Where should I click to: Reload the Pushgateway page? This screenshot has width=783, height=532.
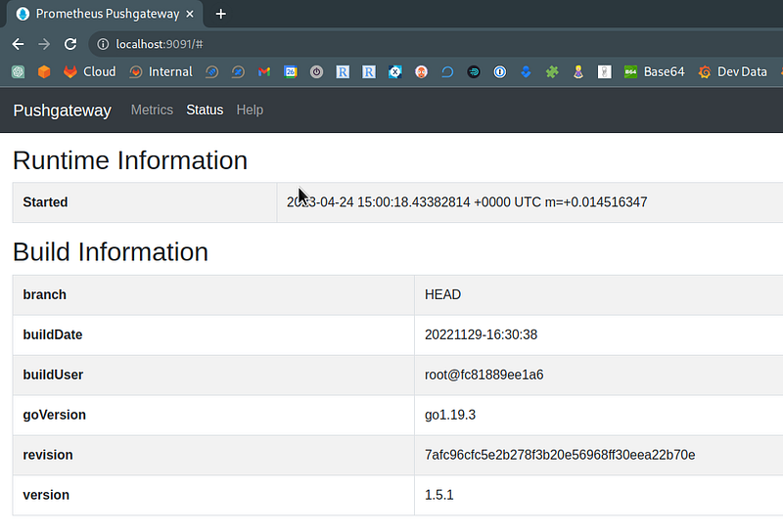[x=70, y=44]
